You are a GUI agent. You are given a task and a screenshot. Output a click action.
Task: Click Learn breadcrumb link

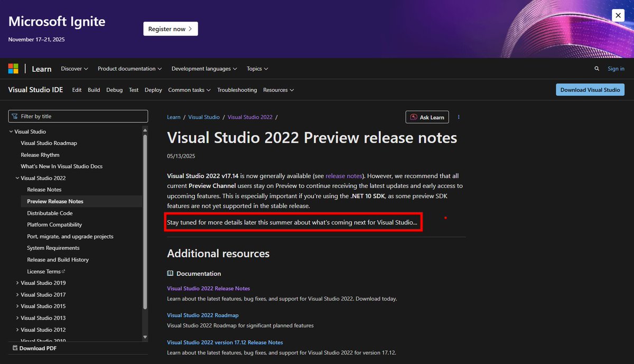tap(174, 117)
